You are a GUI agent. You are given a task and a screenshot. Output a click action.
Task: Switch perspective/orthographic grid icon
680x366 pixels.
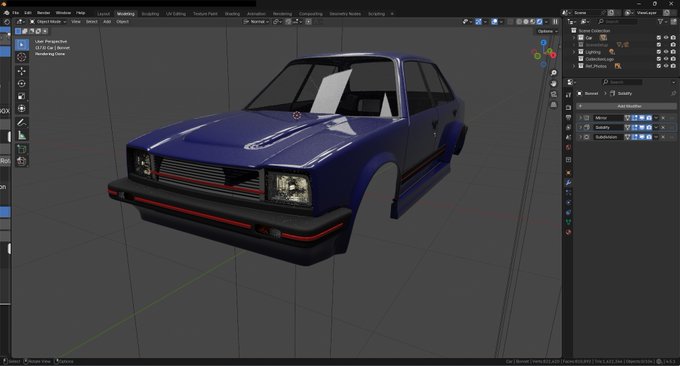[x=554, y=105]
